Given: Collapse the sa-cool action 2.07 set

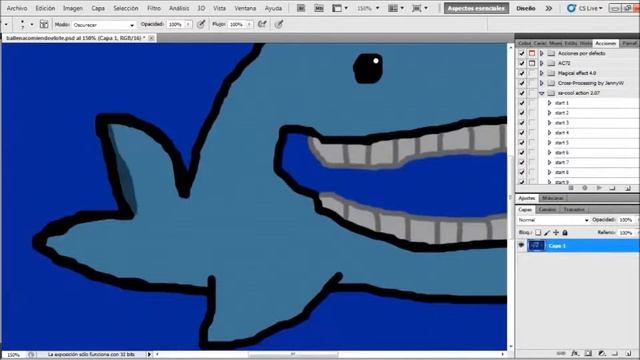Looking at the screenshot, I should click(542, 93).
